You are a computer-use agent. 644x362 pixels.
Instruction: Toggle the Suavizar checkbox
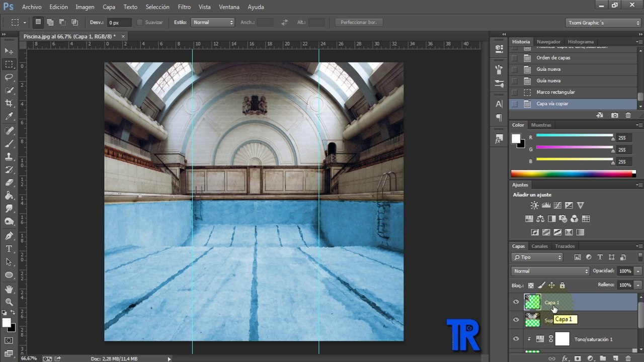point(140,22)
